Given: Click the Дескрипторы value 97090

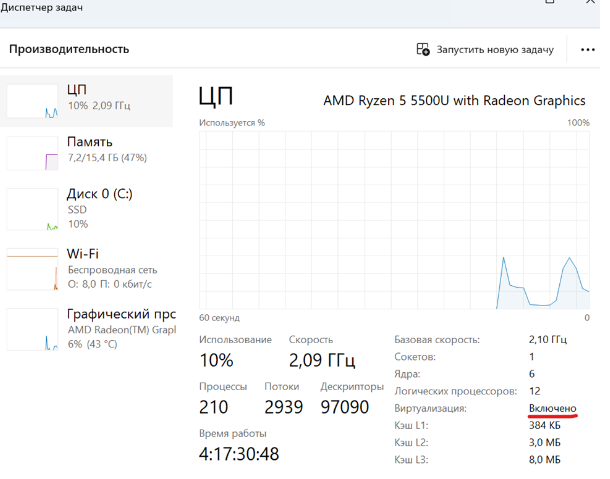Looking at the screenshot, I should [345, 407].
